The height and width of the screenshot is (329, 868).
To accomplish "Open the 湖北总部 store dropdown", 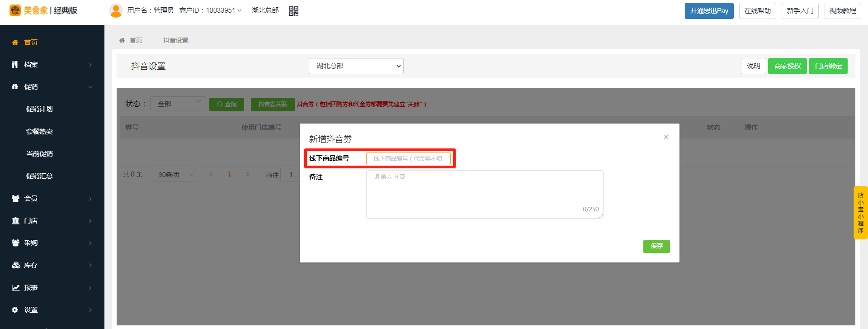I will [356, 66].
